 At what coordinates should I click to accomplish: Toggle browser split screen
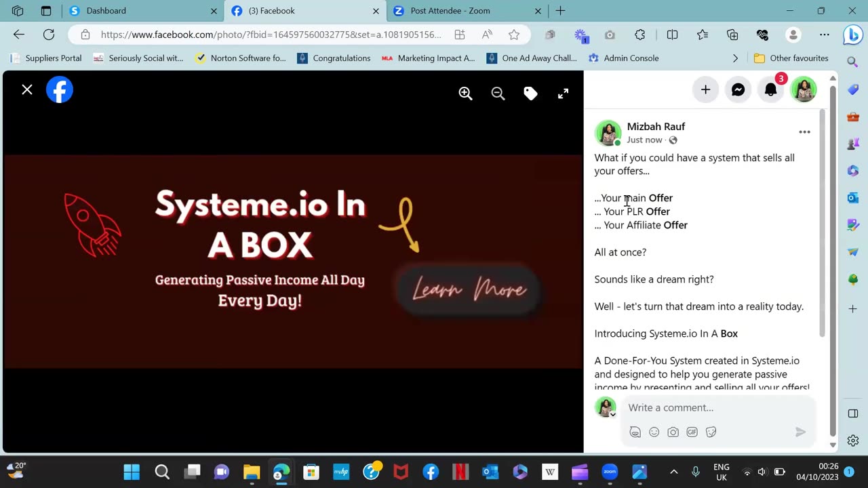tap(672, 35)
